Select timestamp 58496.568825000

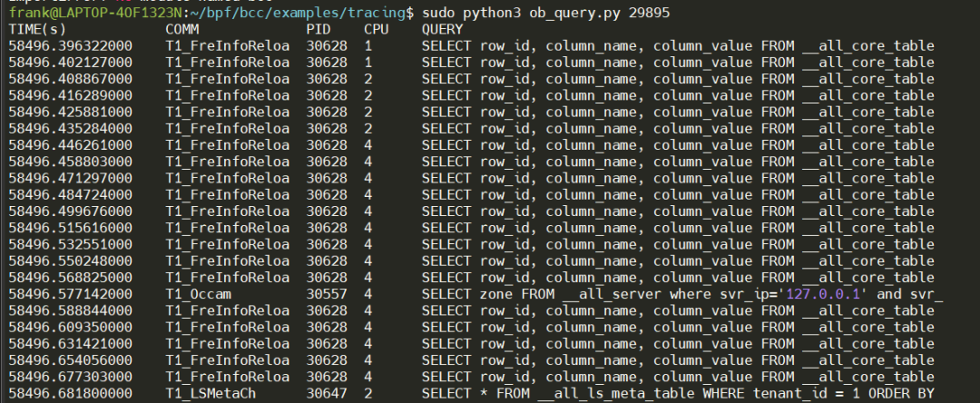click(x=71, y=278)
